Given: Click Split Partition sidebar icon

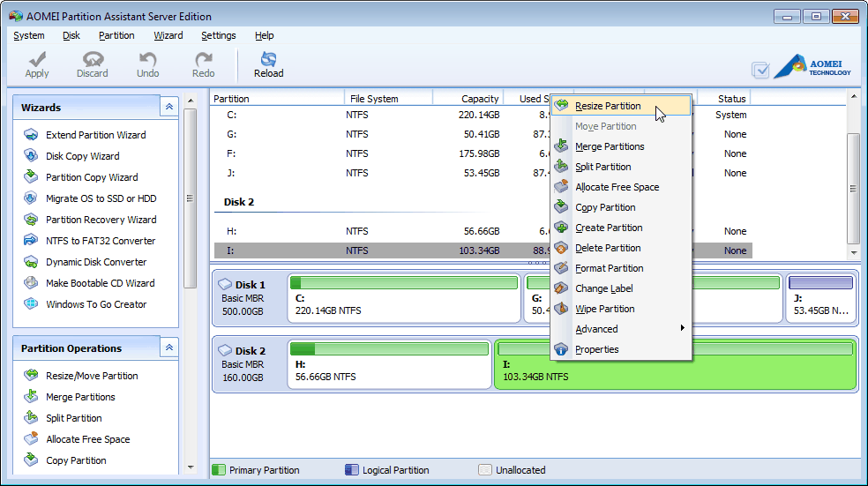Looking at the screenshot, I should (x=31, y=417).
